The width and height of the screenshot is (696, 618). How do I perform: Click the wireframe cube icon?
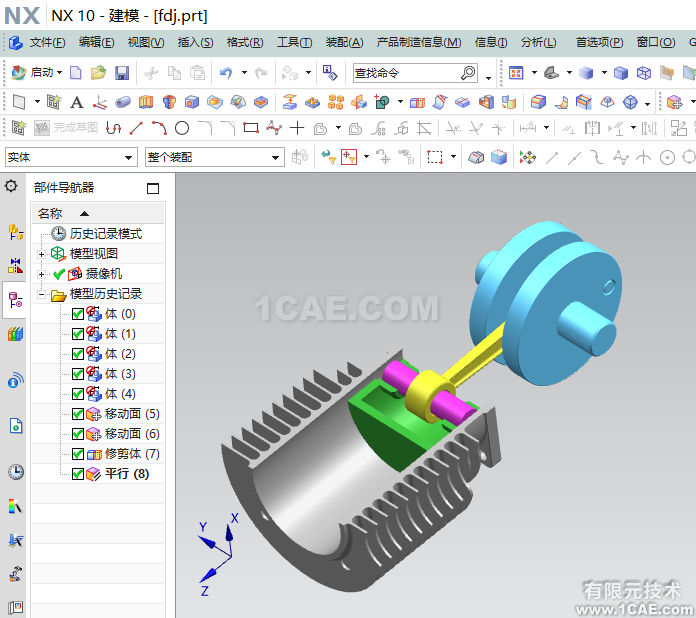(644, 72)
